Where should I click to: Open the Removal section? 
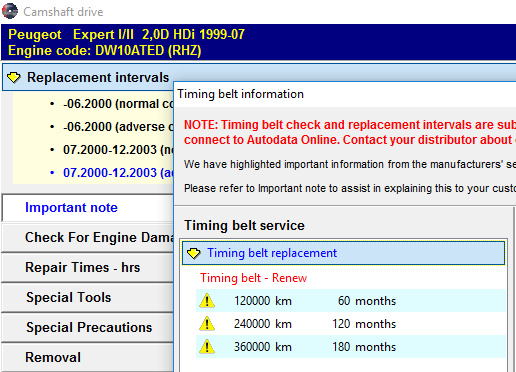coord(88,358)
